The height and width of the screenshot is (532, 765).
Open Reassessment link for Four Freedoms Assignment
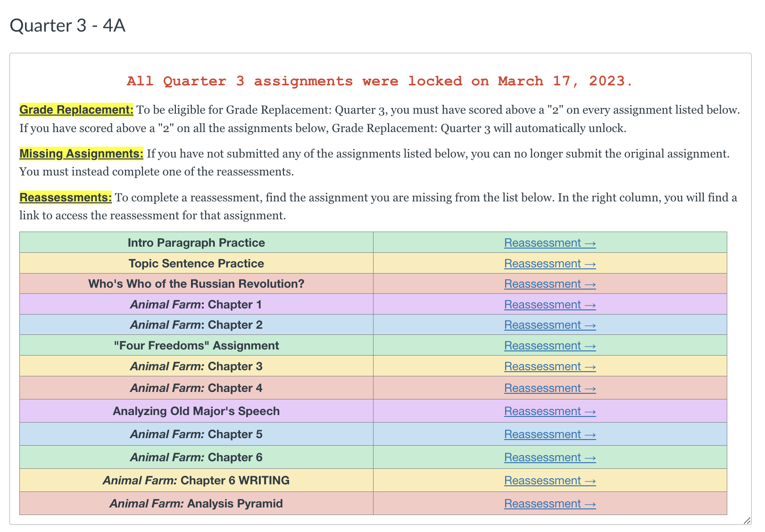click(550, 346)
